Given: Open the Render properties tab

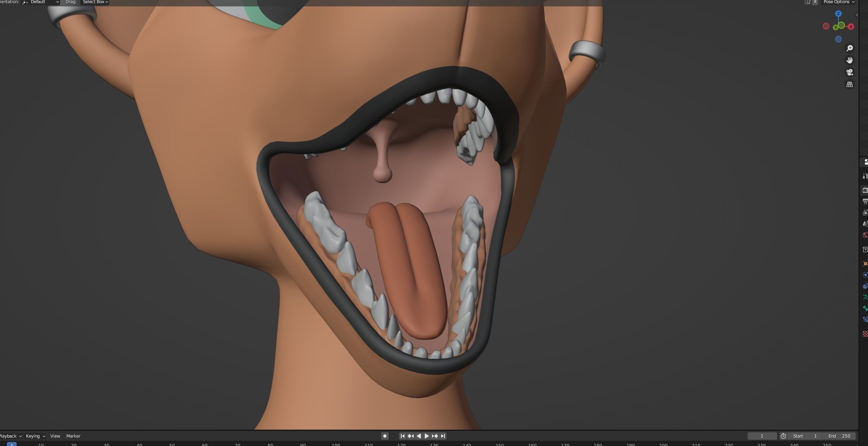Looking at the screenshot, I should [865, 190].
